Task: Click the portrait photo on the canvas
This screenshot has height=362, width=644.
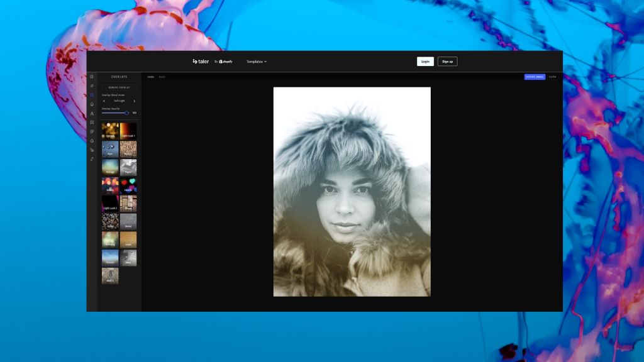Action: (x=352, y=192)
